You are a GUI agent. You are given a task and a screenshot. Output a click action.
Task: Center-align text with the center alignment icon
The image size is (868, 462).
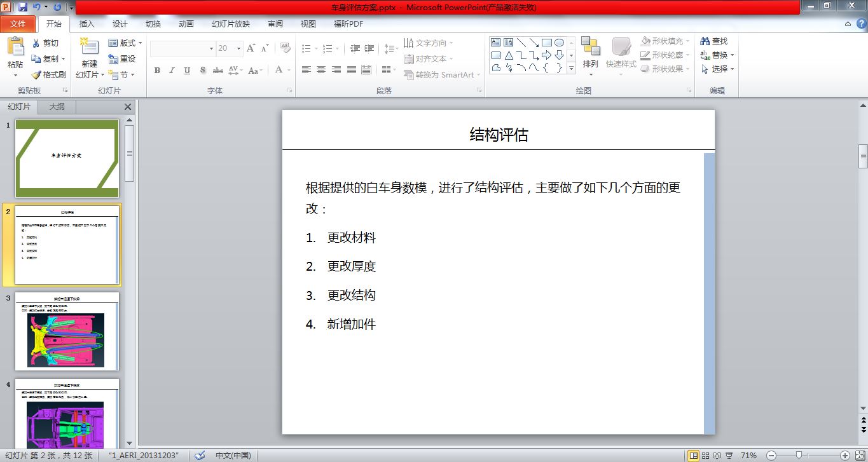pyautogui.click(x=321, y=70)
